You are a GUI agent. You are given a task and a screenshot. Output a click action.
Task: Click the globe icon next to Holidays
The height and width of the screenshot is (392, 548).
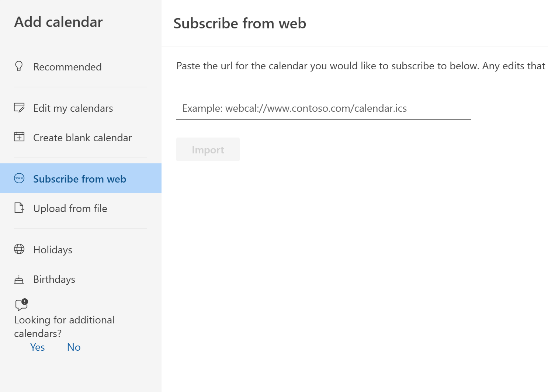(19, 249)
